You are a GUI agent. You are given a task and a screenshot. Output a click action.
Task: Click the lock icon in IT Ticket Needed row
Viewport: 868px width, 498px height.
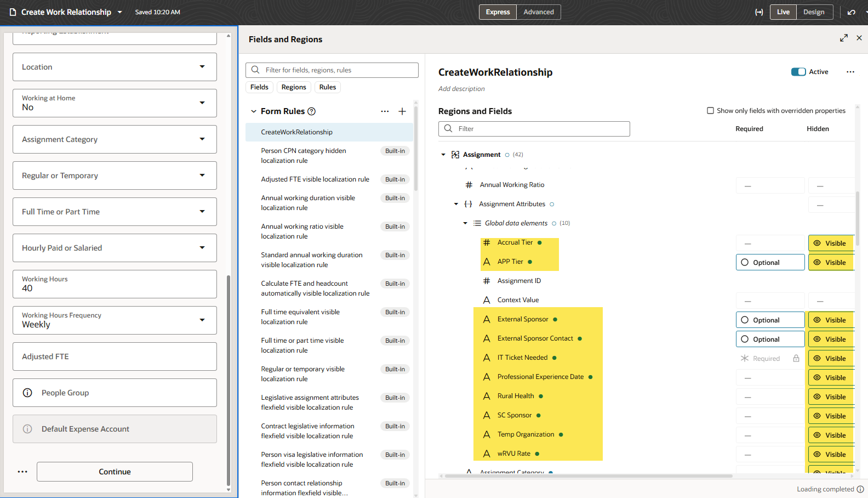tap(796, 358)
